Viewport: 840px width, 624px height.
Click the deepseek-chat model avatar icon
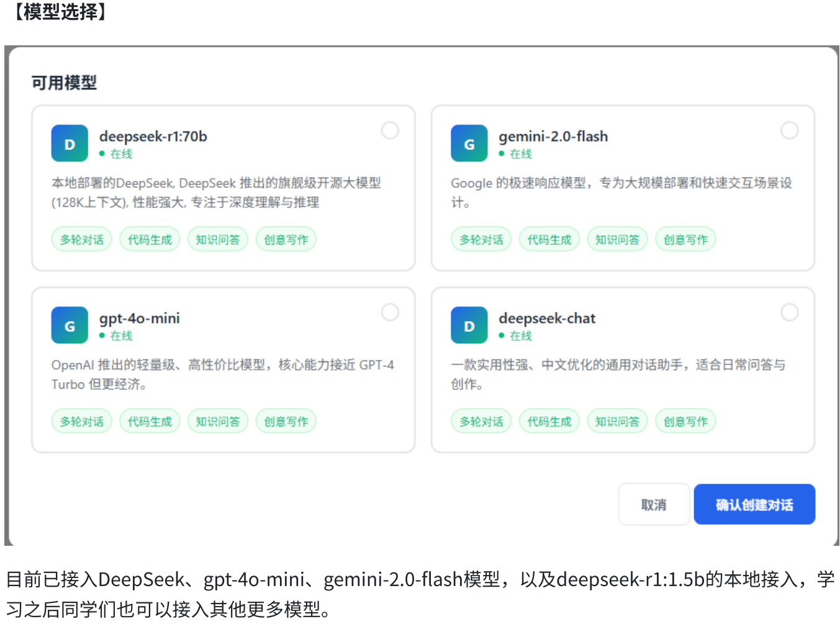tap(469, 325)
